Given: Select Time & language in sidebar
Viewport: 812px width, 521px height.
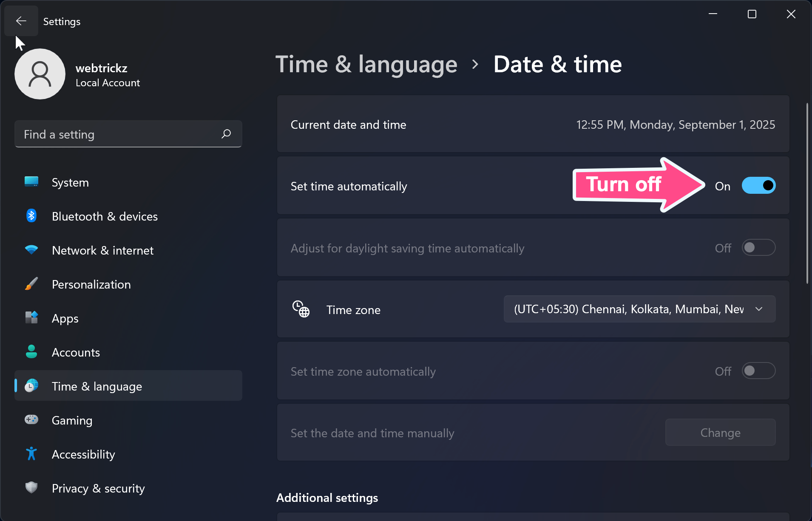Looking at the screenshot, I should pyautogui.click(x=97, y=386).
